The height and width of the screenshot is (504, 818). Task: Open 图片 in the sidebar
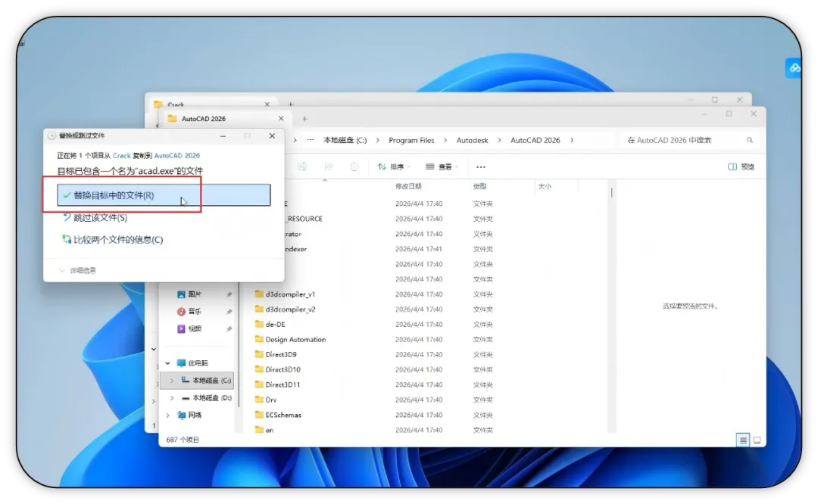(x=195, y=294)
